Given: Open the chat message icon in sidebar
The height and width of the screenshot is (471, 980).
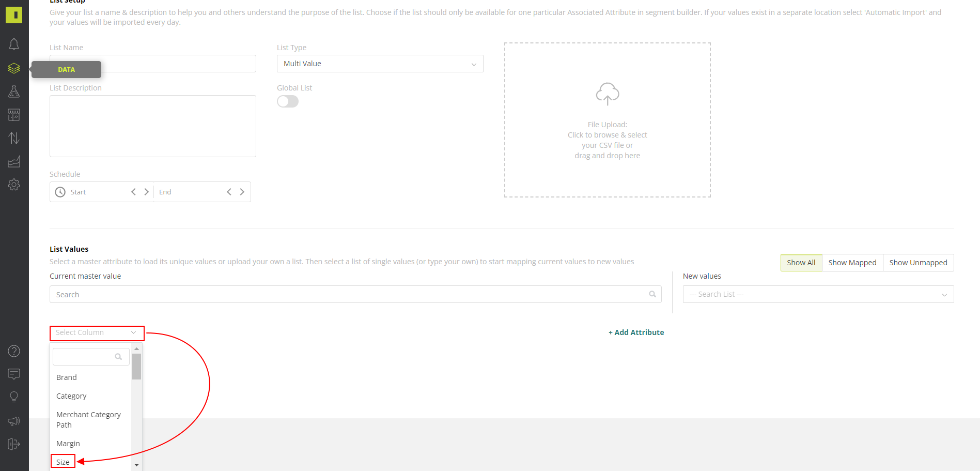Looking at the screenshot, I should pos(14,374).
